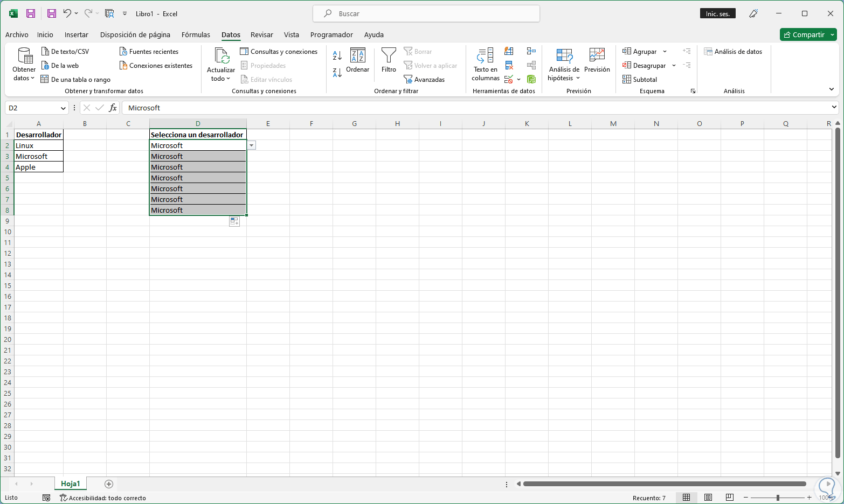Expand the Agrupar dropdown arrow
The image size is (844, 504).
[665, 52]
